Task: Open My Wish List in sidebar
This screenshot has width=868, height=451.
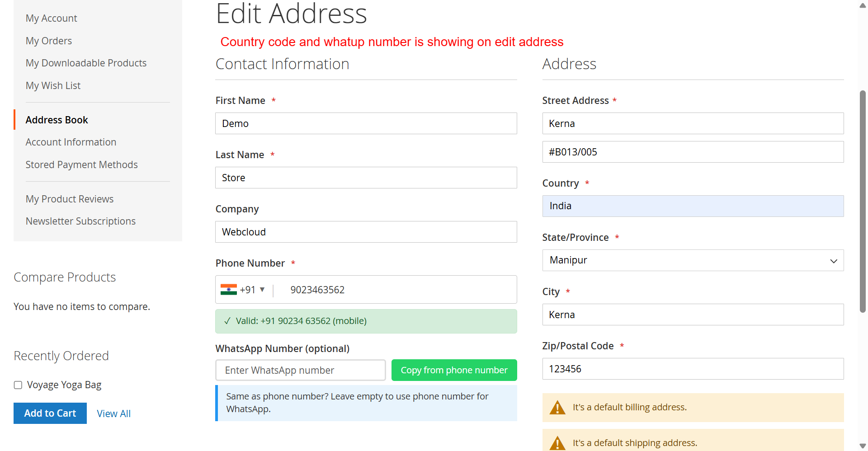Action: pyautogui.click(x=53, y=86)
